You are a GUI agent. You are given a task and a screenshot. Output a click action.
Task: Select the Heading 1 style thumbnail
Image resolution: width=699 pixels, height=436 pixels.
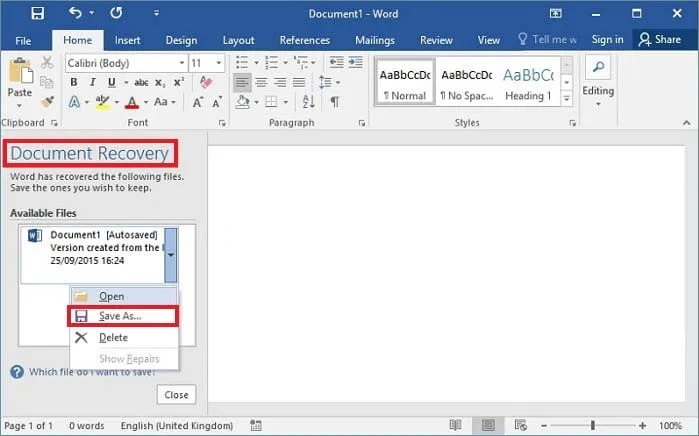[527, 84]
